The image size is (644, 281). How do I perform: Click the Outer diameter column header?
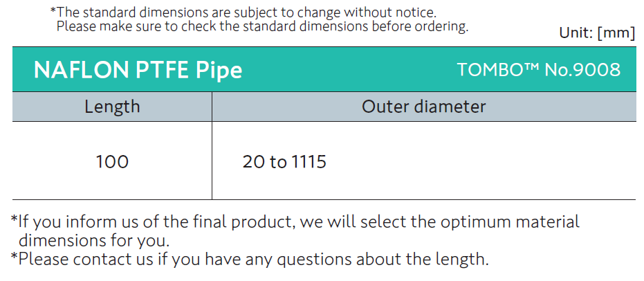tap(423, 107)
